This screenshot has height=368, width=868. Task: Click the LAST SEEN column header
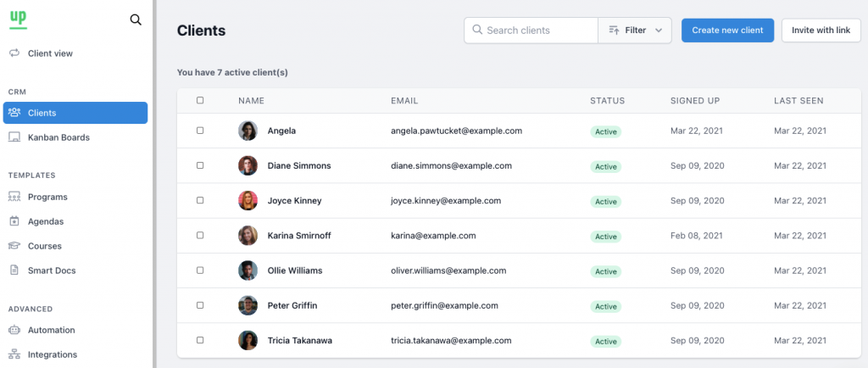pos(798,101)
